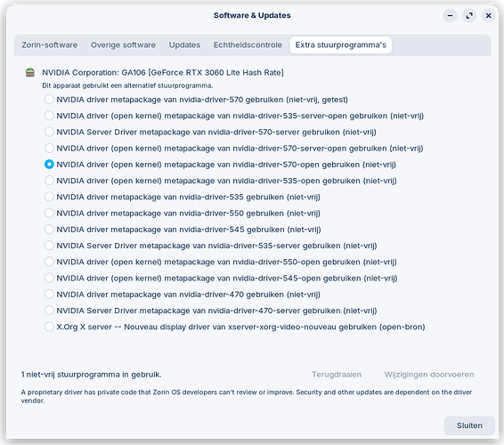Switch to the Overige software tab

(x=123, y=45)
